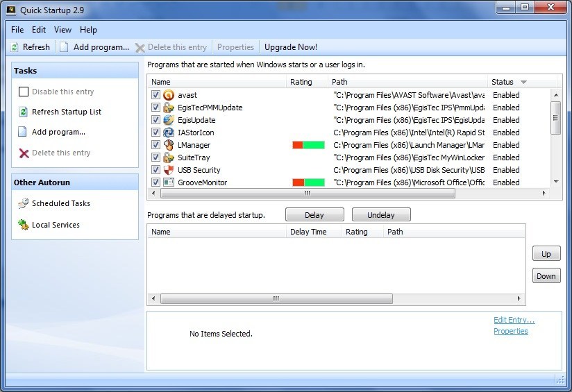Image resolution: width=572 pixels, height=392 pixels.
Task: Click startup list scroll-right arrow
Action: pyautogui.click(x=544, y=194)
